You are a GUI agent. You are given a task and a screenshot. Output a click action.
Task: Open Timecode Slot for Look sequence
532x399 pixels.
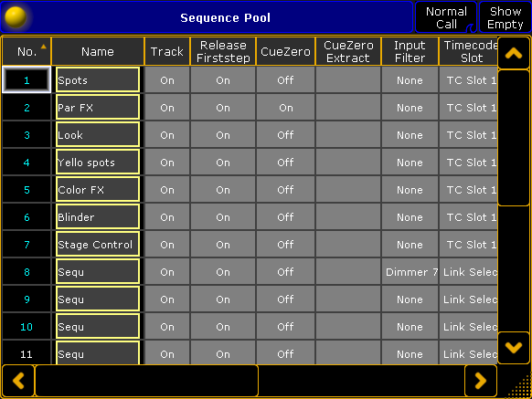469,135
